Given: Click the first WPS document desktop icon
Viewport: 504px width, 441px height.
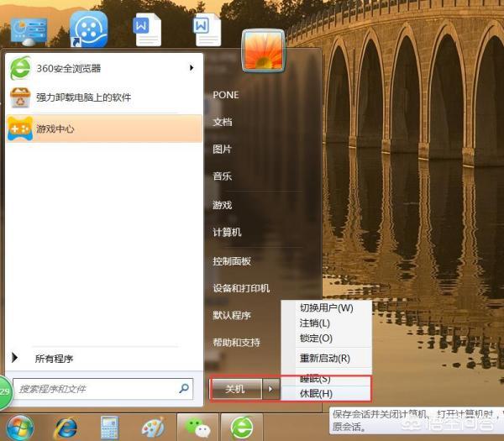Looking at the screenshot, I should 147,29.
